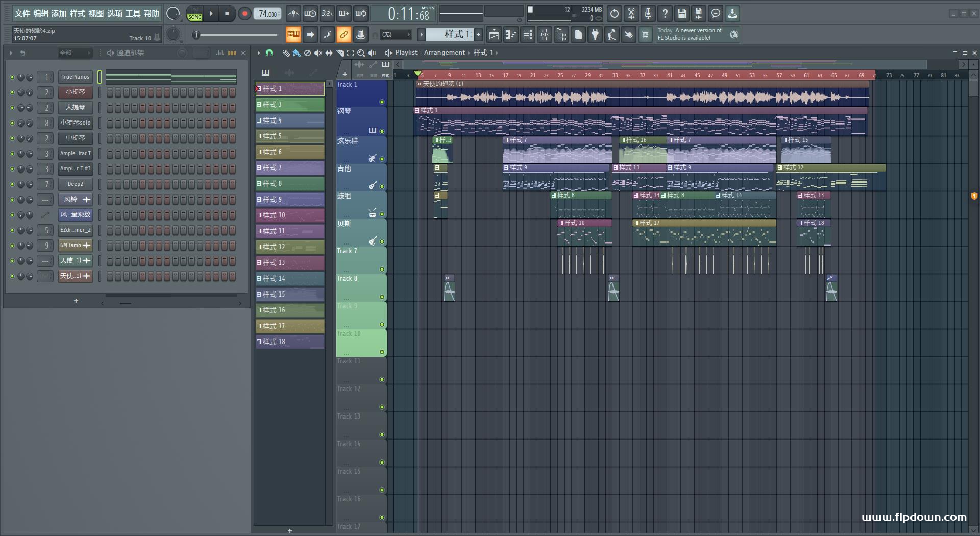Open the 样式 menu

click(x=78, y=14)
